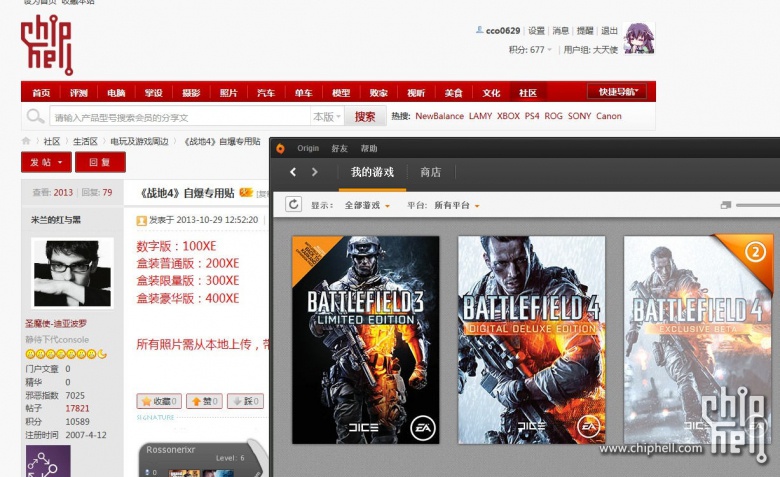Click the Canon hot search link
Image resolution: width=780 pixels, height=477 pixels.
[609, 116]
